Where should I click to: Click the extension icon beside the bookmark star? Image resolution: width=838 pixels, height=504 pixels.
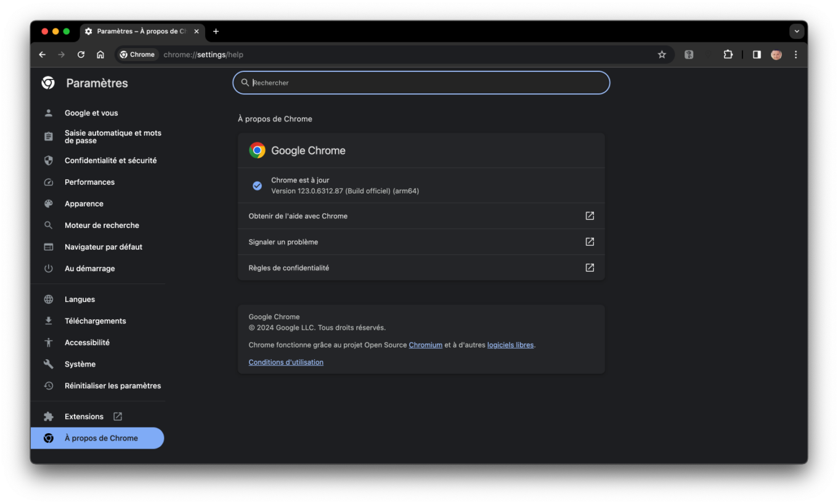click(x=689, y=55)
